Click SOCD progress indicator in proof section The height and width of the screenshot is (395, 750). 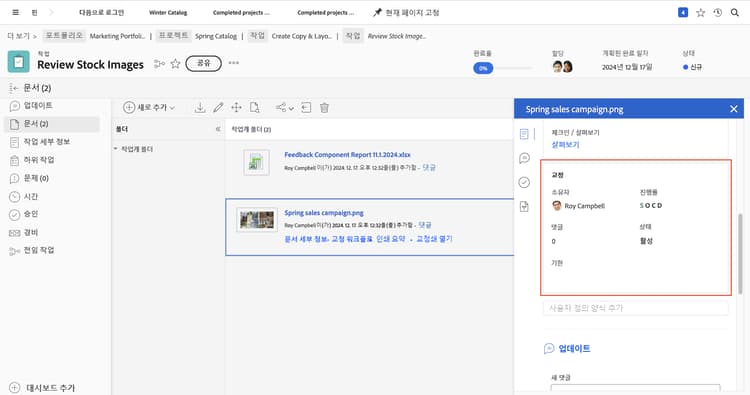(x=651, y=206)
